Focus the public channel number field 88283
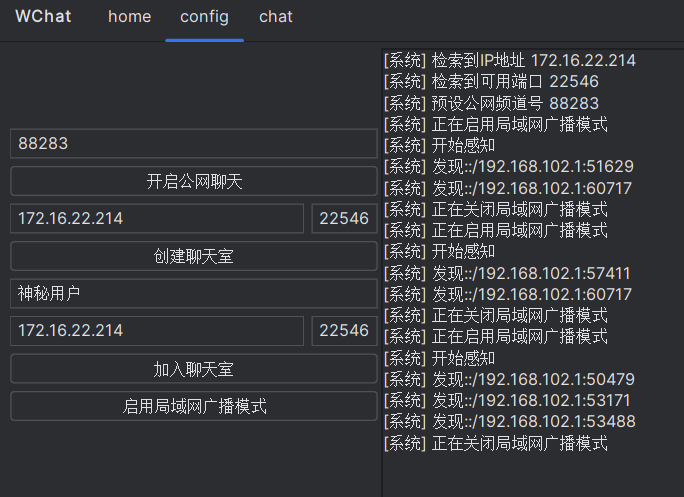Image resolution: width=684 pixels, height=497 pixels. pos(193,144)
